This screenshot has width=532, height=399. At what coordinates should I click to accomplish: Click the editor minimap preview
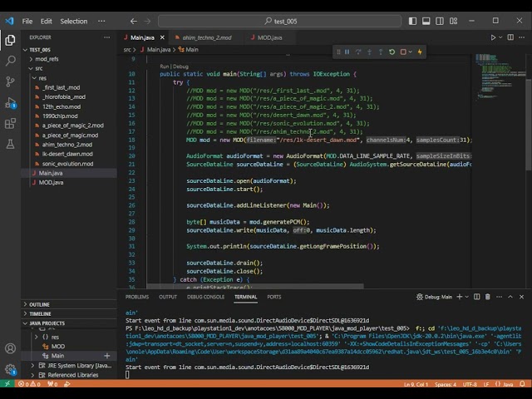(500, 76)
